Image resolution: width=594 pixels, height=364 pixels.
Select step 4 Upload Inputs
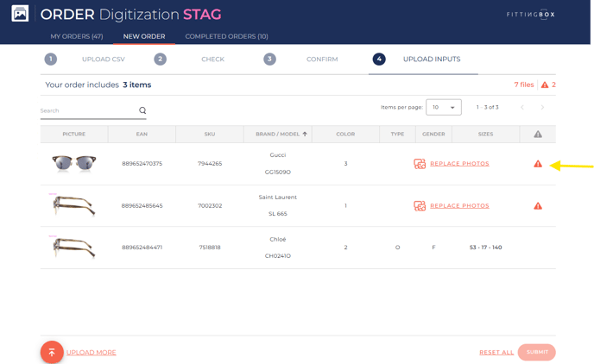432,59
